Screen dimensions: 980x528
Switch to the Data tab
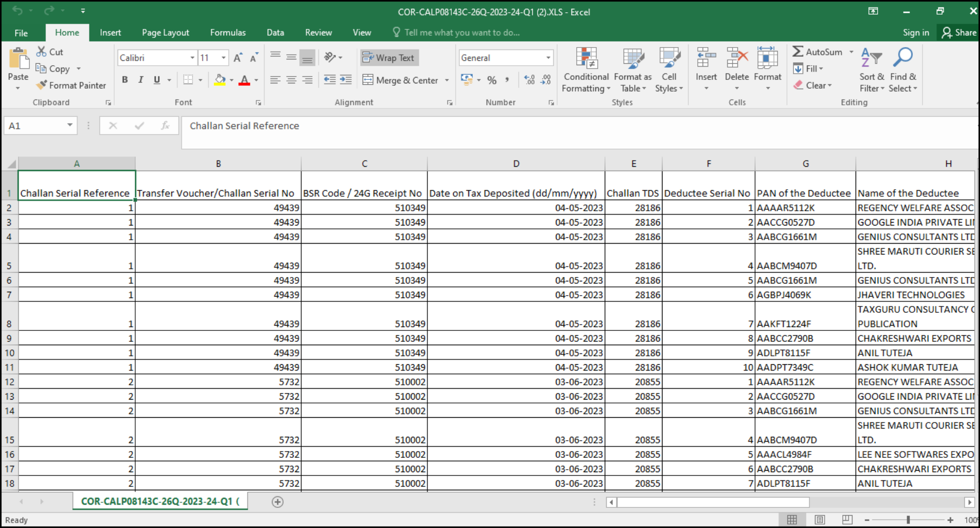(275, 32)
